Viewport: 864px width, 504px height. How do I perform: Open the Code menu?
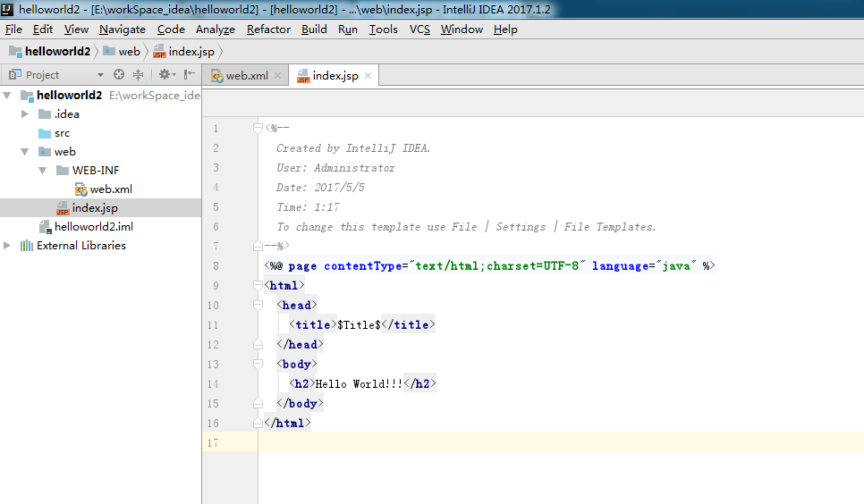coord(171,29)
